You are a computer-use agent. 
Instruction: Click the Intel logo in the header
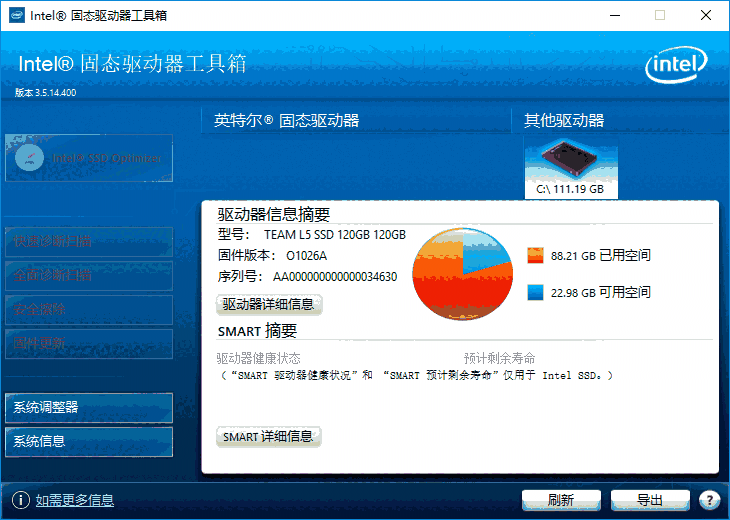coord(676,64)
